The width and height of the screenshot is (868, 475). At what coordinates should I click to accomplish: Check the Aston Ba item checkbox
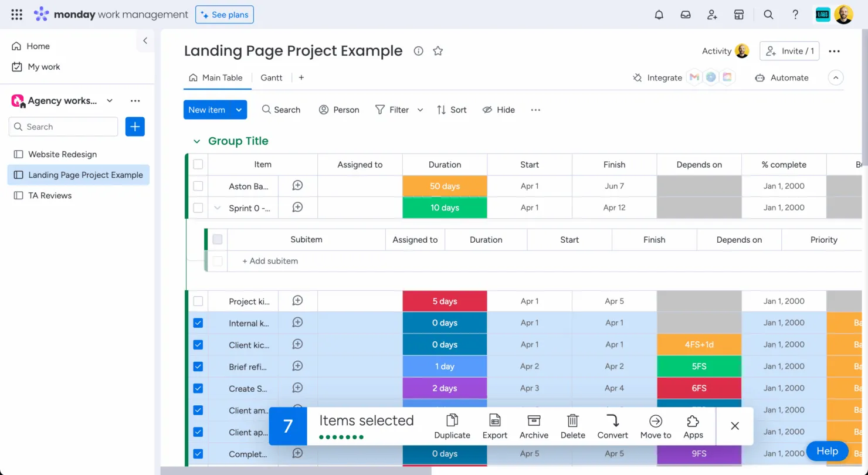click(198, 186)
